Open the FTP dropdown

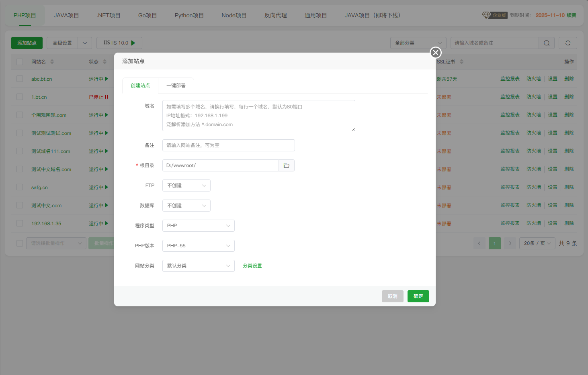(186, 185)
